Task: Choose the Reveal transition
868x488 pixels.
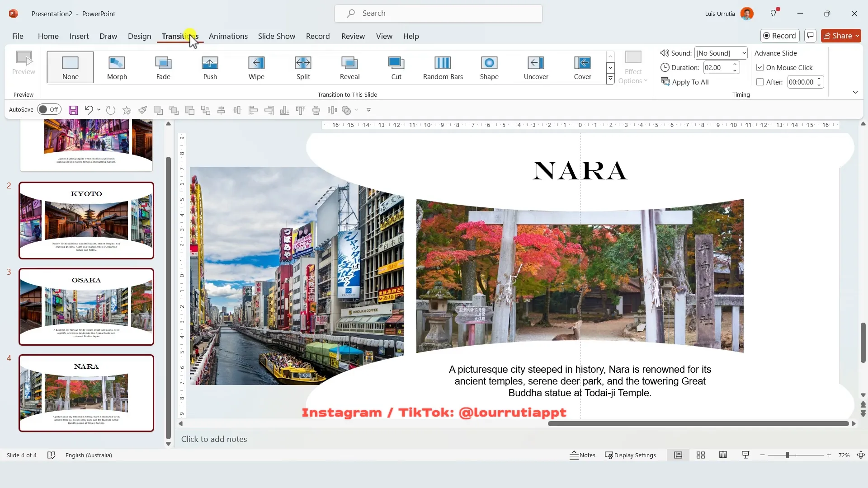Action: 349,67
